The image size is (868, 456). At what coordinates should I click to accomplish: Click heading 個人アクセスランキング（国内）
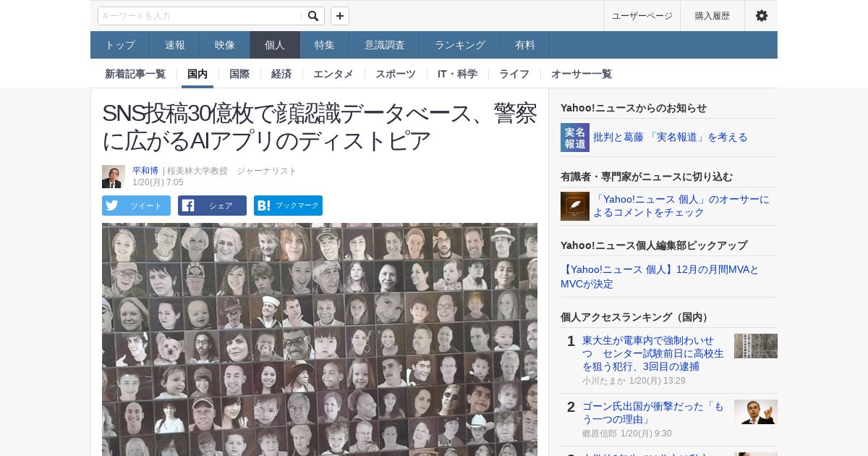pyautogui.click(x=637, y=317)
